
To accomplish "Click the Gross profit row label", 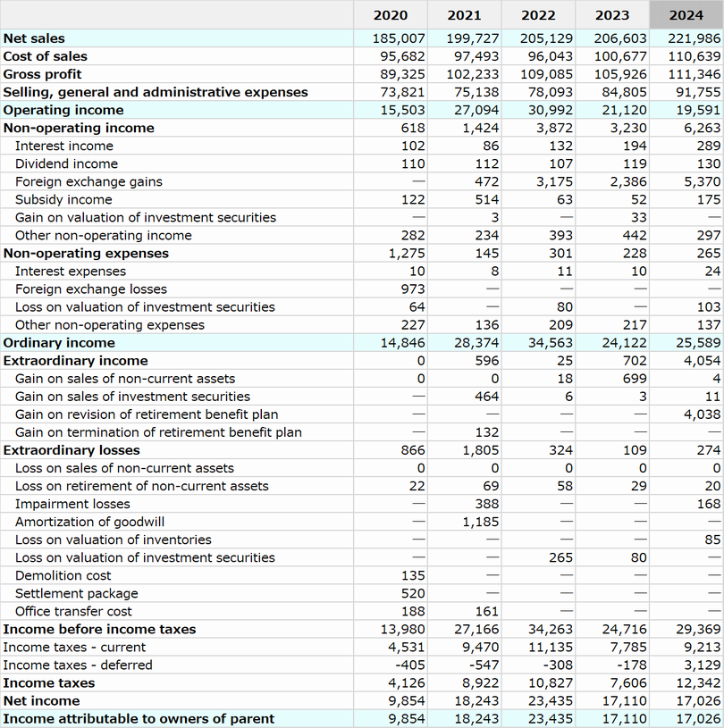I will (x=42, y=74).
